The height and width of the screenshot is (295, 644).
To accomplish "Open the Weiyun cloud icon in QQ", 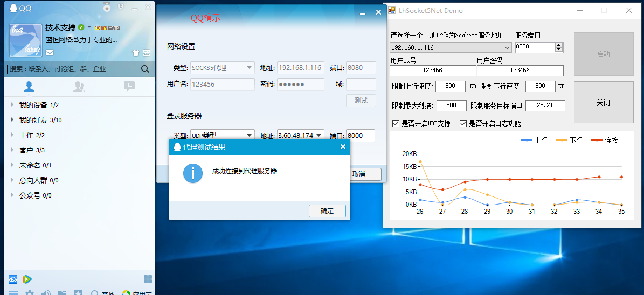I will tap(13, 279).
